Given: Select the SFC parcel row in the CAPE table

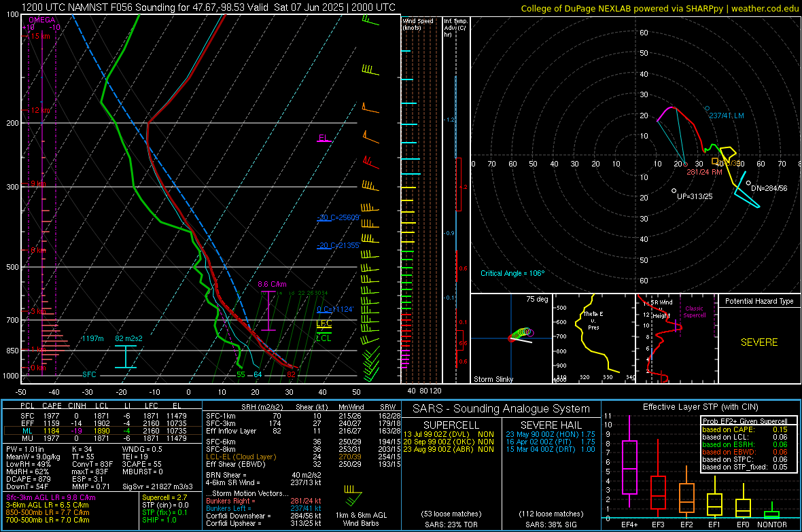Looking at the screenshot, I should coord(103,416).
